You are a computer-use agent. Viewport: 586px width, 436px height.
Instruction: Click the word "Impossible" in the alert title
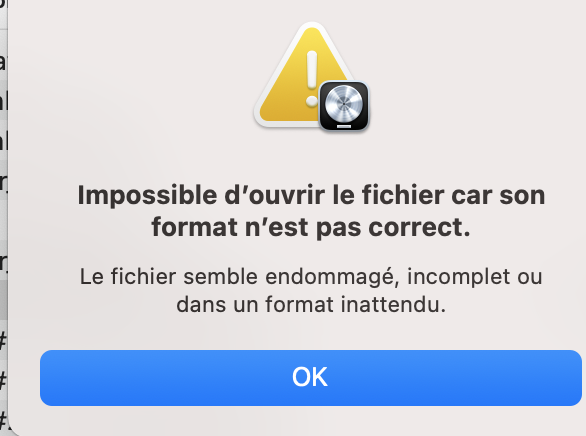coord(147,196)
